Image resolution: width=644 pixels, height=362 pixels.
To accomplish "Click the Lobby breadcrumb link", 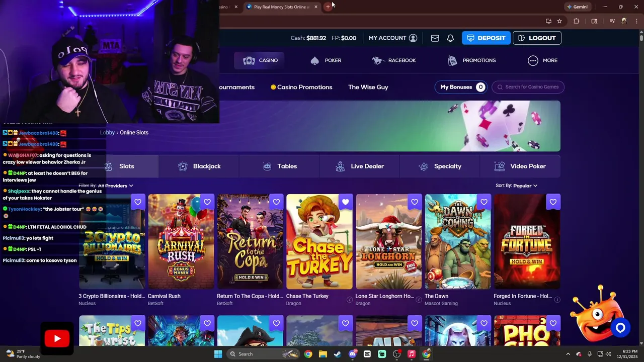I will tap(107, 133).
